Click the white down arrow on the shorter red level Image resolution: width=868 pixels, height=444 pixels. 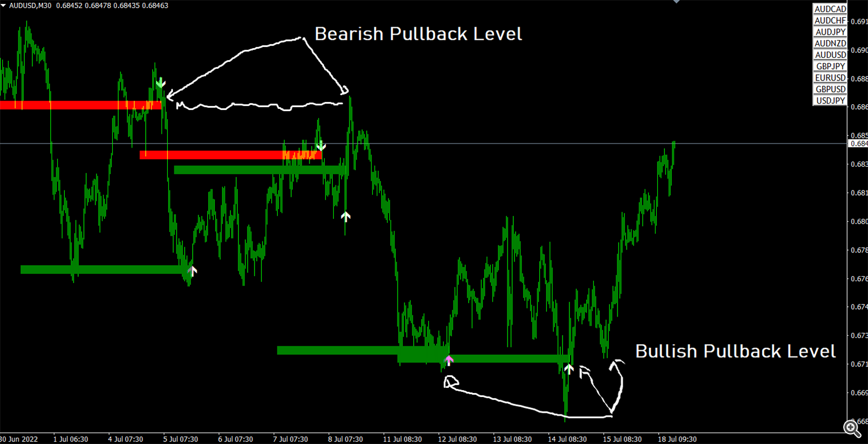pos(321,146)
